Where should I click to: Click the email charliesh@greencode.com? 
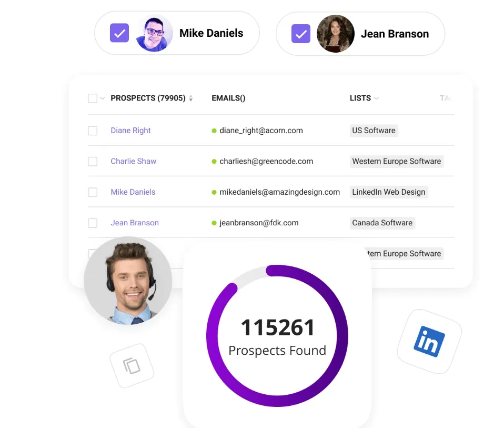266,161
